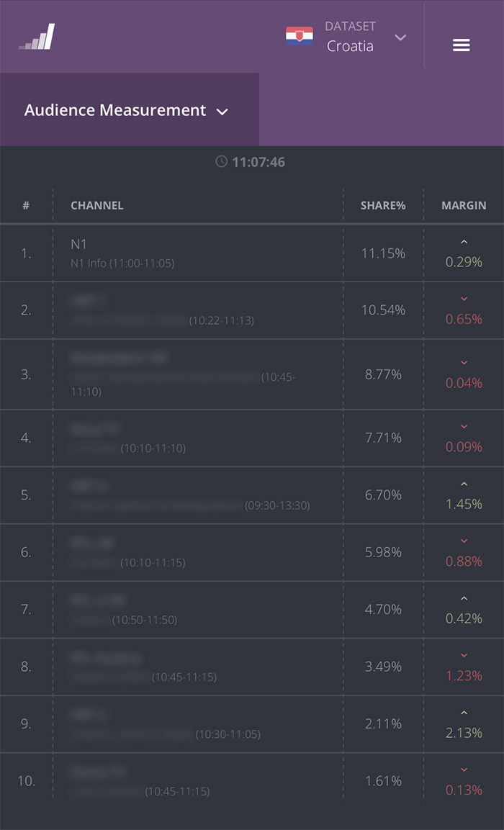Open the Audience Measurement dropdown

point(127,110)
